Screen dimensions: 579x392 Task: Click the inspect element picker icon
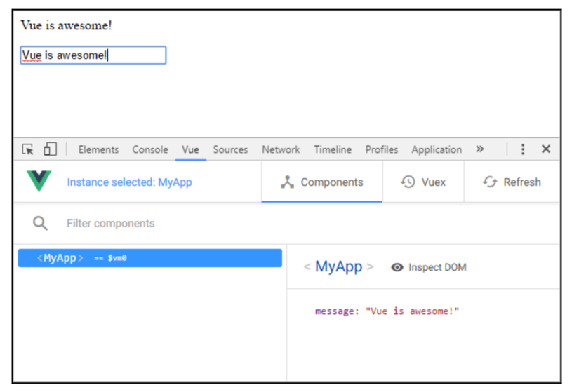(x=28, y=149)
